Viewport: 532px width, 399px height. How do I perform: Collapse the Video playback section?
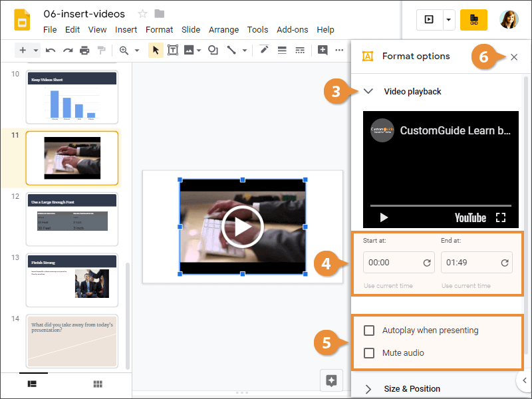pyautogui.click(x=368, y=92)
